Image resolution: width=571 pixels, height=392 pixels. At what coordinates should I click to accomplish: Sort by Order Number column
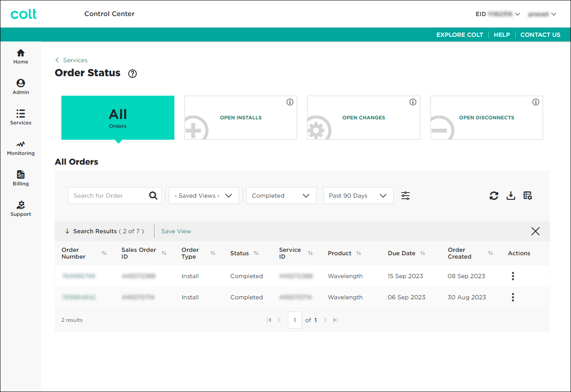104,253
